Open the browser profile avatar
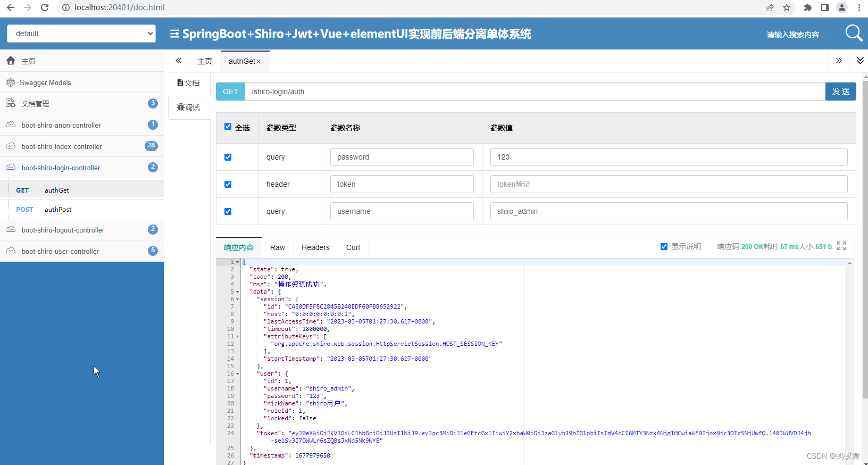The image size is (868, 465). point(842,7)
